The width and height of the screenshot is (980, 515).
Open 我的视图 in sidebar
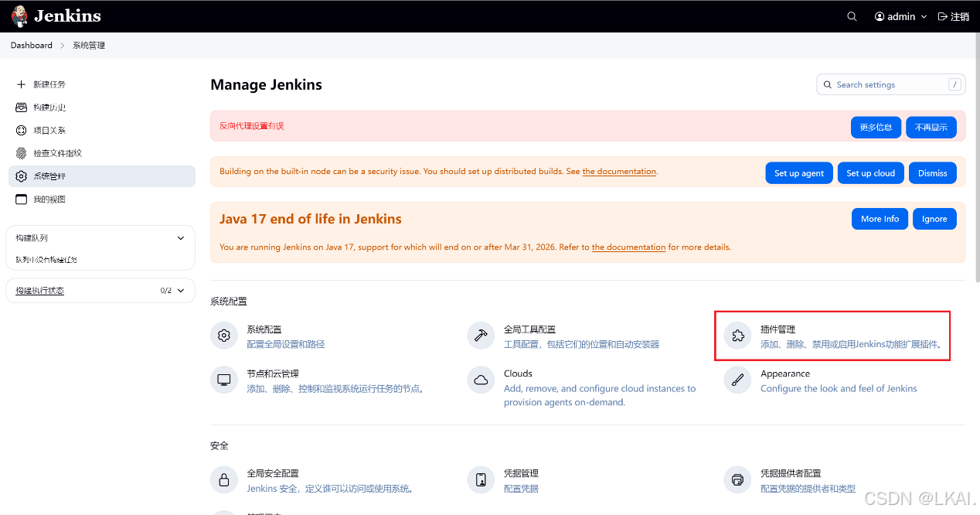[102, 200]
